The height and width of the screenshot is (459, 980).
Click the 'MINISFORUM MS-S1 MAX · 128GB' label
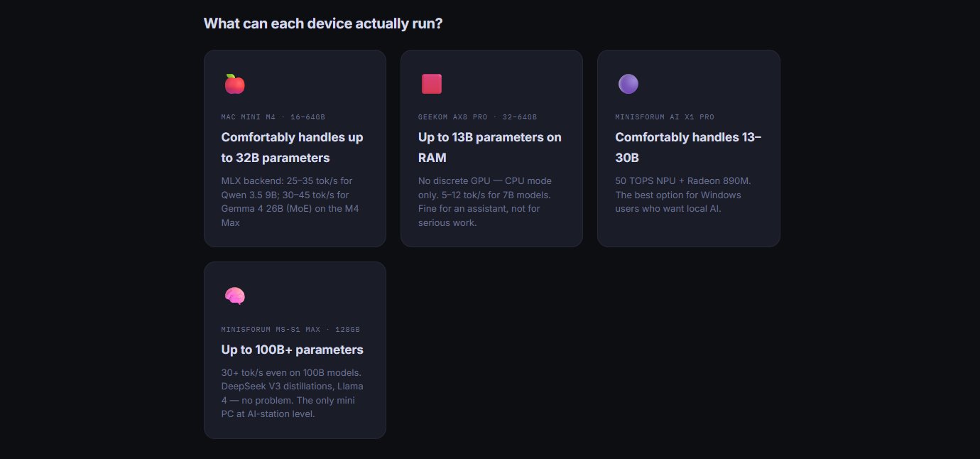coord(290,330)
